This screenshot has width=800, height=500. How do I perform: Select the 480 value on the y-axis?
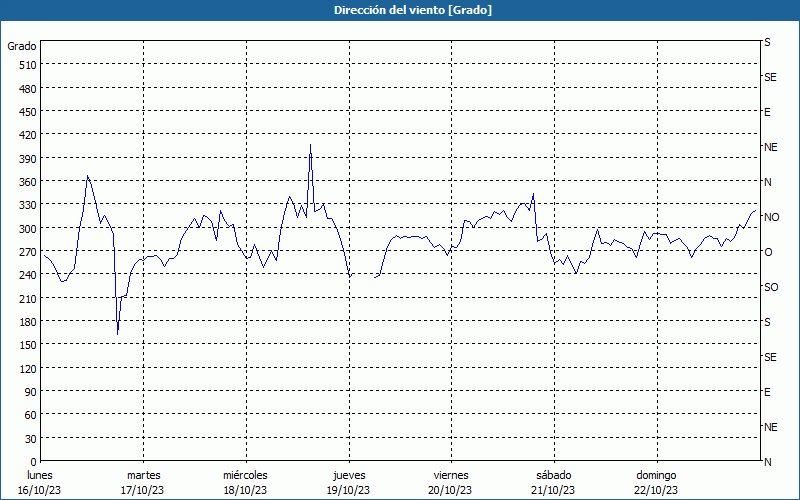pyautogui.click(x=28, y=89)
